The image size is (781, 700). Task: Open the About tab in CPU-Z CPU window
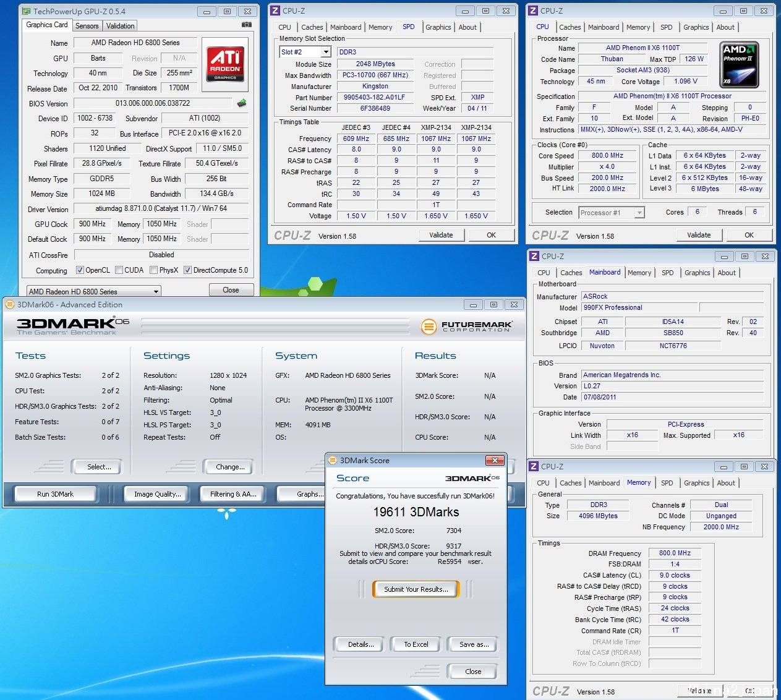725,27
